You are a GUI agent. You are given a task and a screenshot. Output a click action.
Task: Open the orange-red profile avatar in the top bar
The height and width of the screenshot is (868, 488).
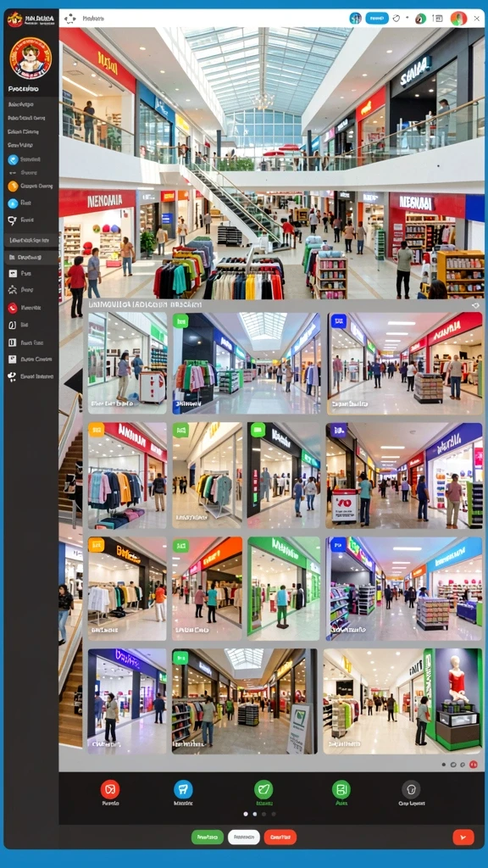click(x=458, y=19)
